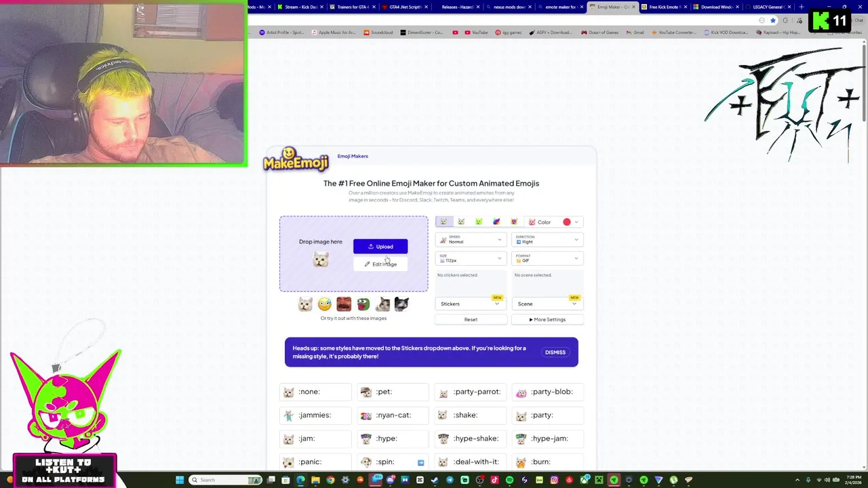This screenshot has width=868, height=488.
Task: Switch to the Download Windows tab
Action: (x=717, y=7)
